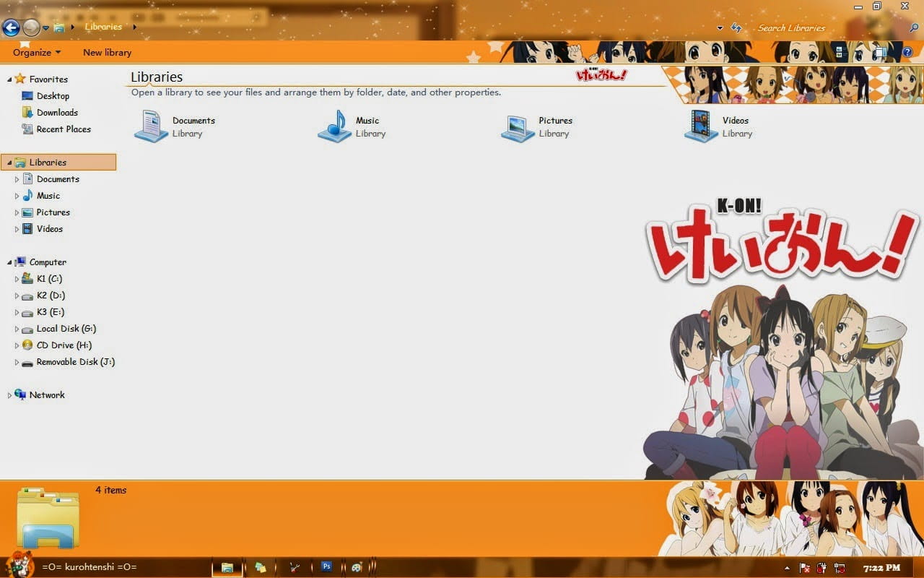Open Windows Explorer taskbar icon
The width and height of the screenshot is (924, 578).
tap(227, 567)
